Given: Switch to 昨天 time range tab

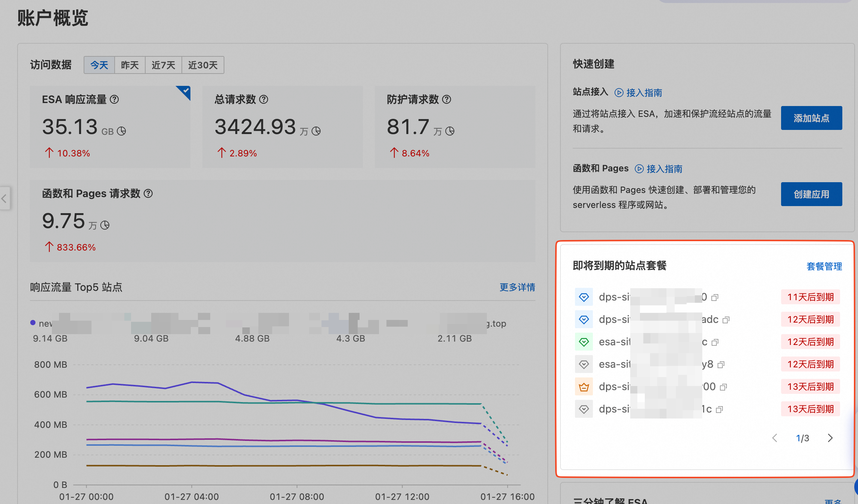Looking at the screenshot, I should (130, 65).
